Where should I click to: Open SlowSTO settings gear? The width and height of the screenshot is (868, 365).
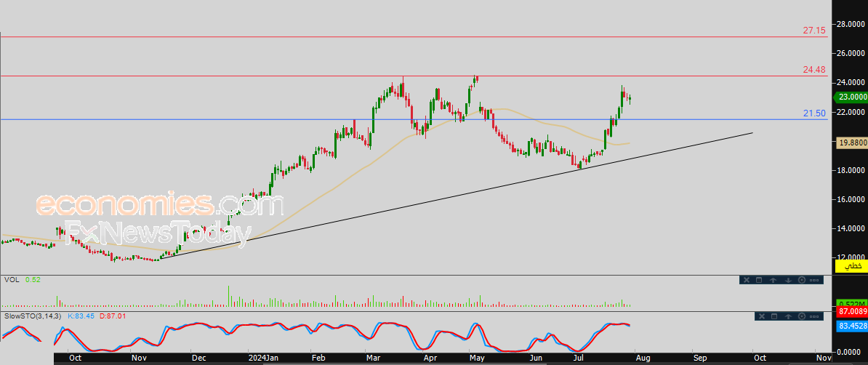click(802, 316)
